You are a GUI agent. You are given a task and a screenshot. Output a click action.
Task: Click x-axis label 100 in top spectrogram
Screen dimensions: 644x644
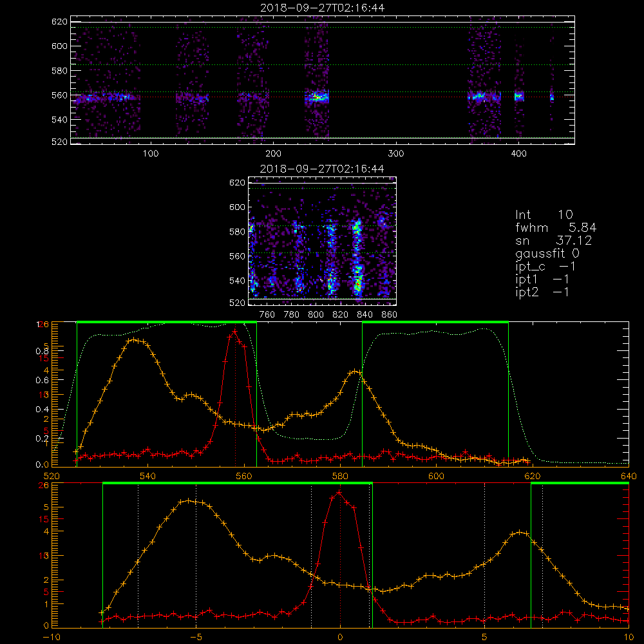click(151, 154)
